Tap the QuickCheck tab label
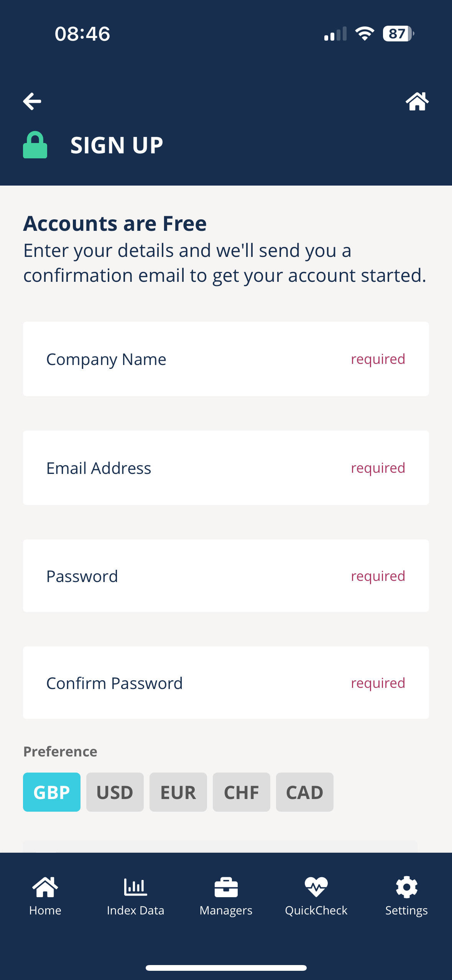This screenshot has height=980, width=452. coord(316,911)
